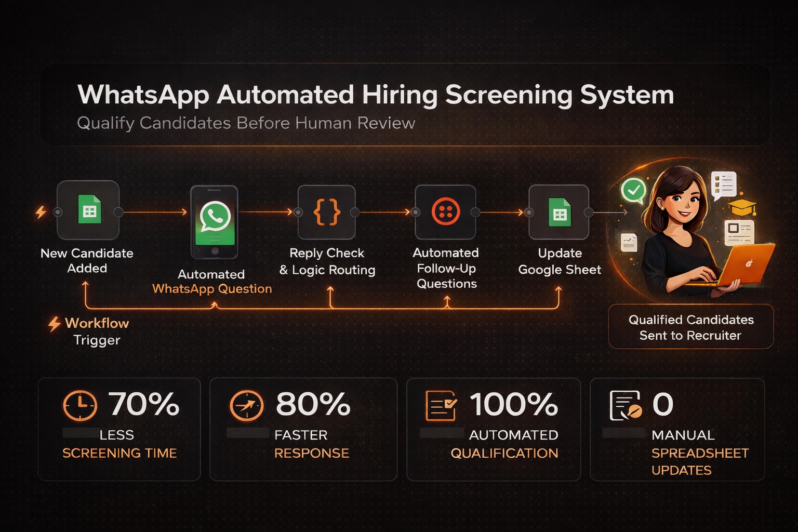Click the speedometer icon beside 80% Faster Response
798x532 pixels.
(x=246, y=406)
